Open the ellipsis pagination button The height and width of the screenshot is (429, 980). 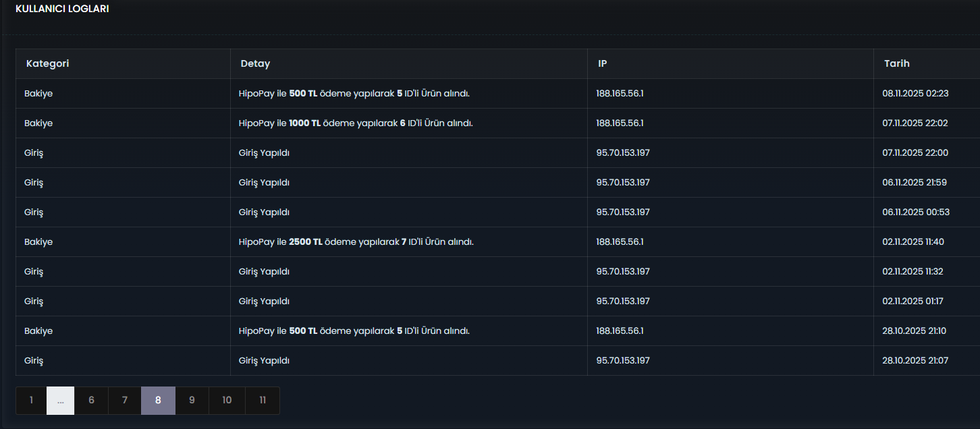[x=60, y=400]
